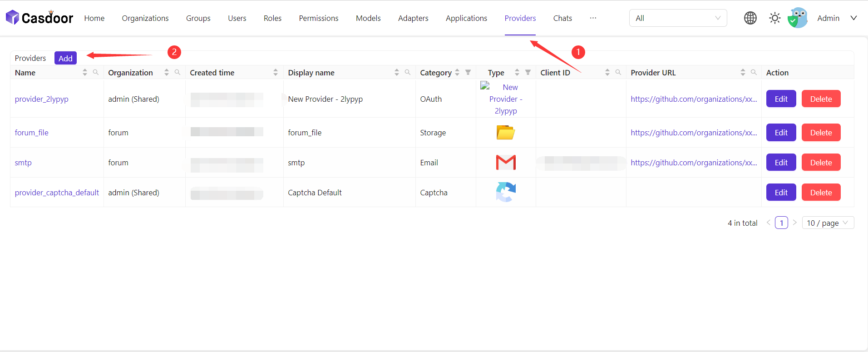
Task: Open the All organization dropdown
Action: tap(678, 18)
